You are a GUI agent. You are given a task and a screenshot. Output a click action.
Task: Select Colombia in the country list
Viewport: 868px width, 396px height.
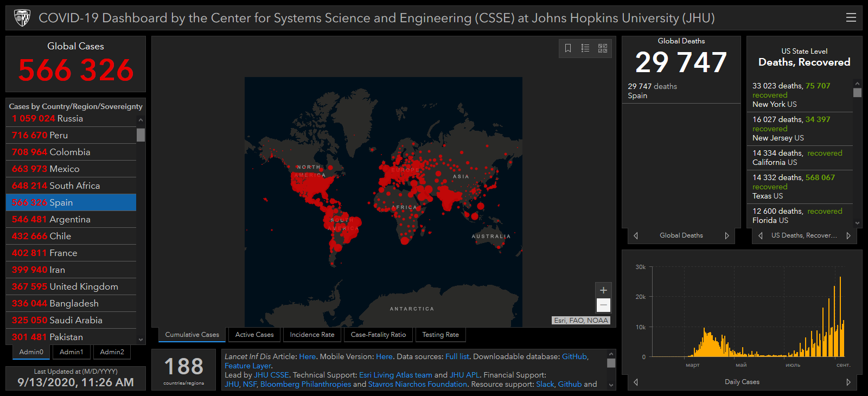[x=71, y=152]
